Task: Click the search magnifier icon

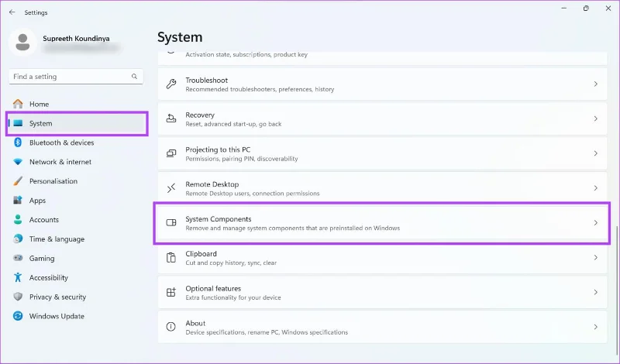Action: (134, 76)
